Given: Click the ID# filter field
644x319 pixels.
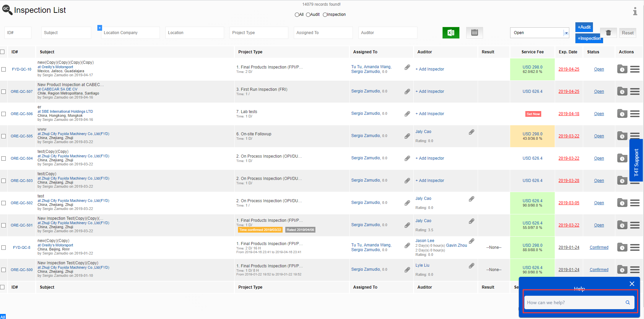Looking at the screenshot, I should point(18,33).
